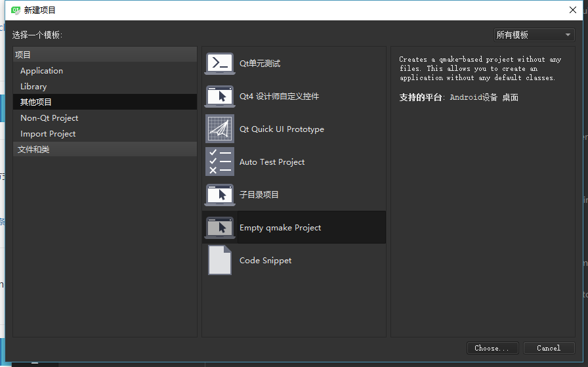The width and height of the screenshot is (588, 367).
Task: Click the 文件和类 section header
Action: pos(104,149)
